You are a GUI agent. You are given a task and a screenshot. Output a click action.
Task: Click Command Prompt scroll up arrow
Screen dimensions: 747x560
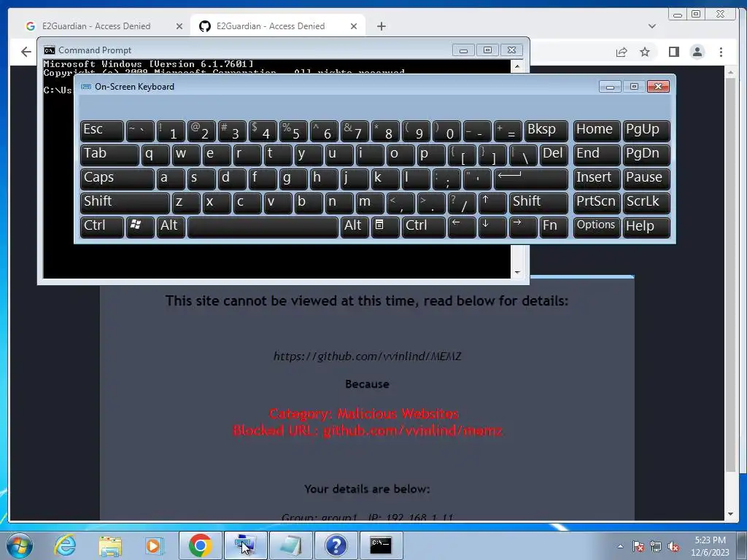point(517,66)
